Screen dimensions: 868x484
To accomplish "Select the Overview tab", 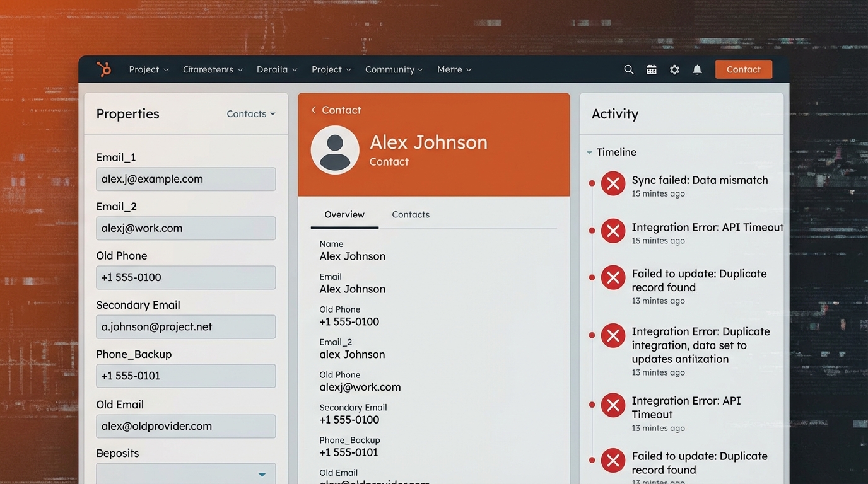I will (x=344, y=215).
